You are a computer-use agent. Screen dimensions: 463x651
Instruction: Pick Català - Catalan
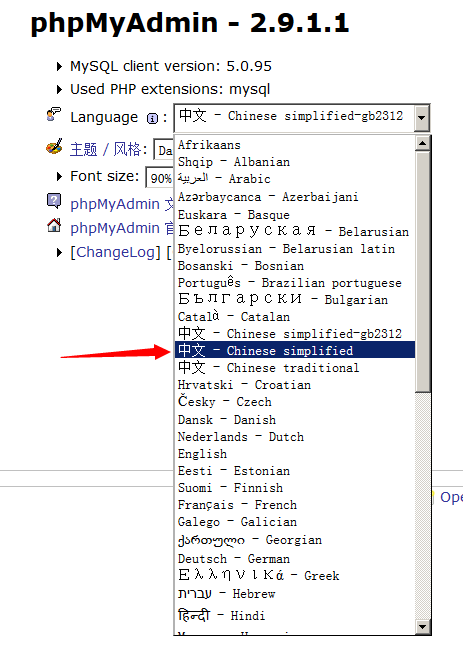click(x=295, y=317)
